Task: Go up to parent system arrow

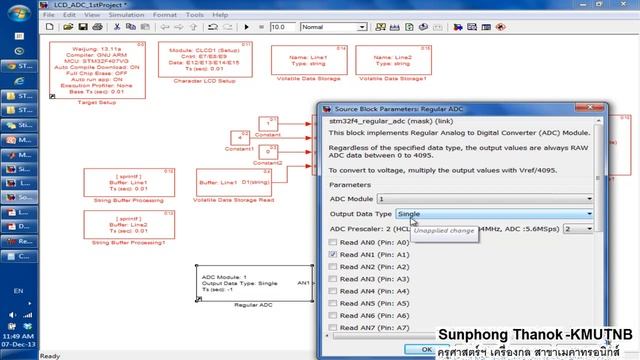Action: click(x=193, y=27)
